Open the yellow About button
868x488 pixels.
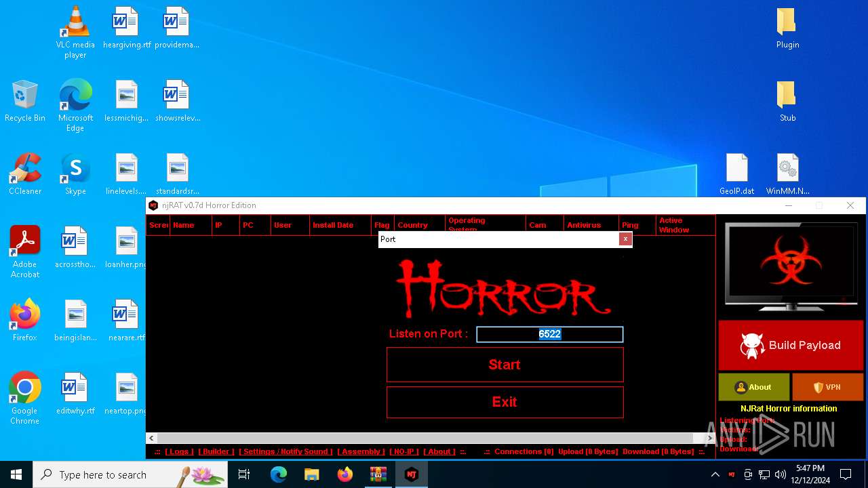pyautogui.click(x=753, y=387)
